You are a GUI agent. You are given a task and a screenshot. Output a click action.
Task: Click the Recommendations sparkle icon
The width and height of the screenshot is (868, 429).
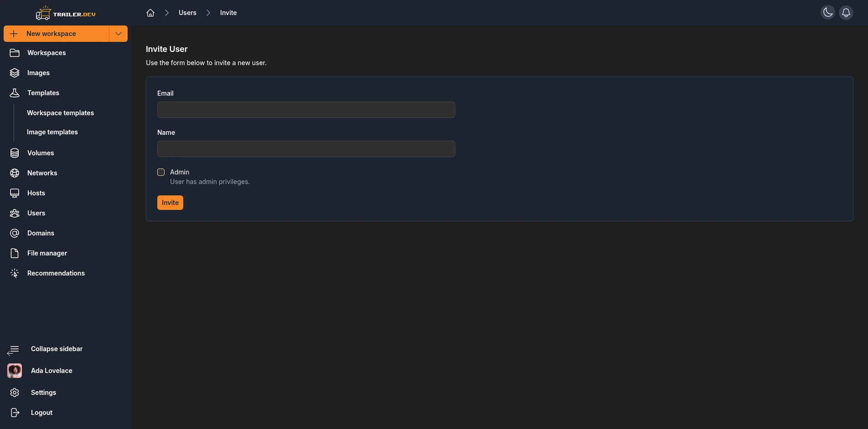[x=15, y=273]
